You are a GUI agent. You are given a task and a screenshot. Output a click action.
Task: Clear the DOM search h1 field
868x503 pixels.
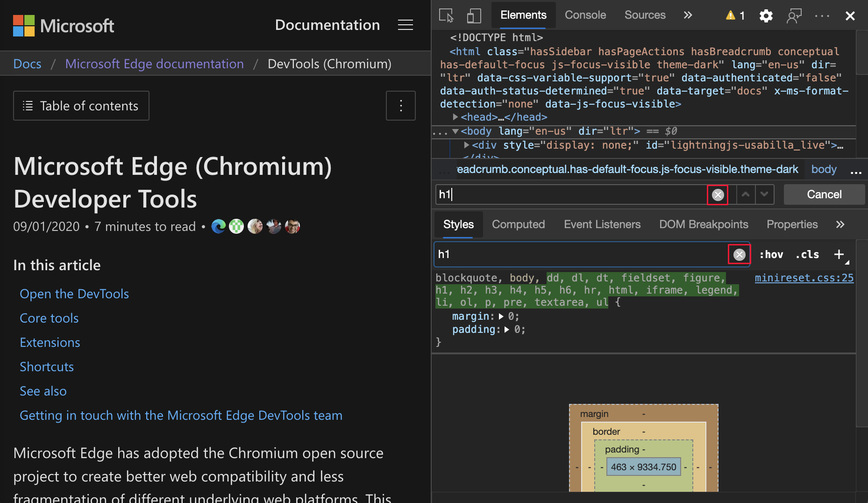(x=718, y=194)
